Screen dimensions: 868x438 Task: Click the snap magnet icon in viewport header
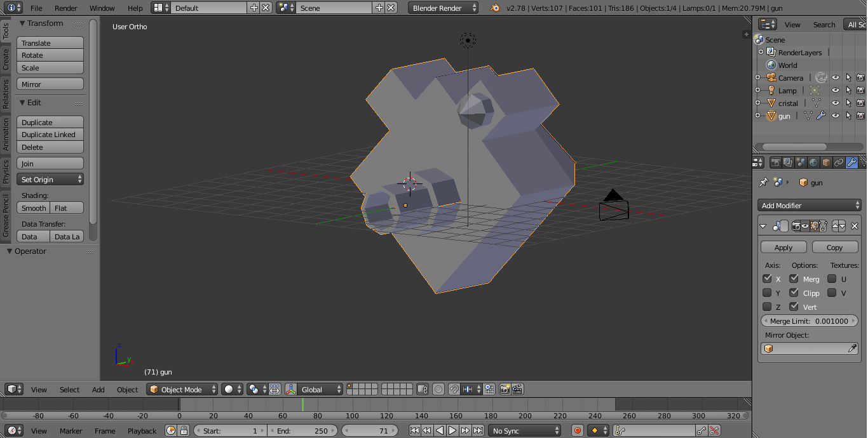pyautogui.click(x=454, y=389)
